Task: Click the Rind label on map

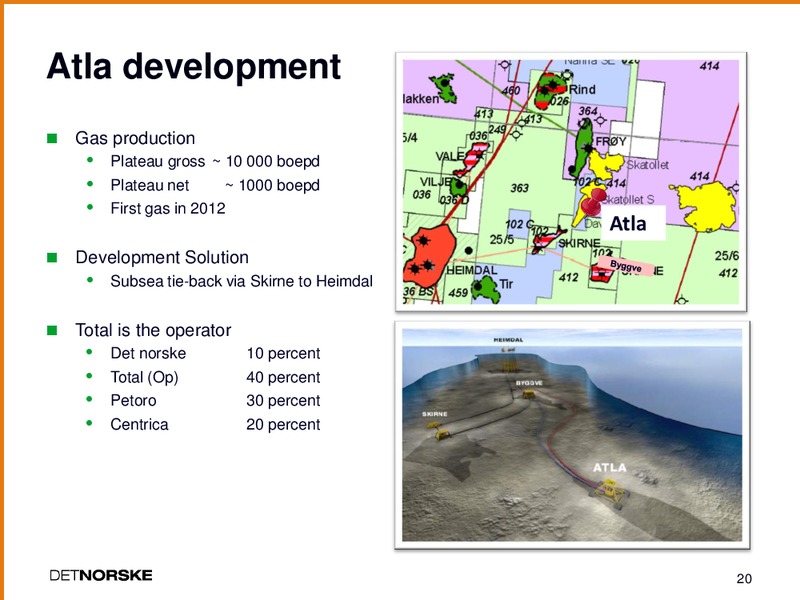Action: (x=582, y=90)
